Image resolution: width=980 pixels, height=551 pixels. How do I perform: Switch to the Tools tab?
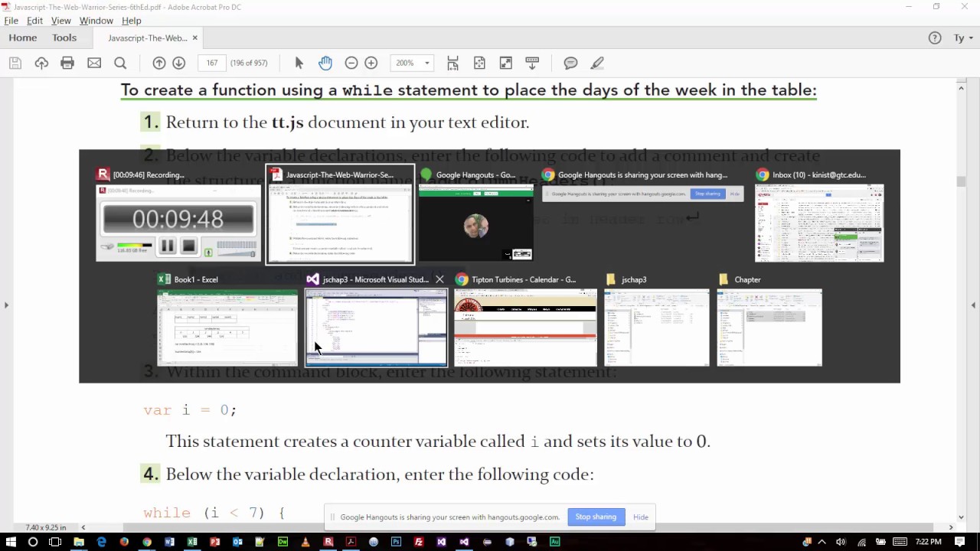pyautogui.click(x=64, y=37)
